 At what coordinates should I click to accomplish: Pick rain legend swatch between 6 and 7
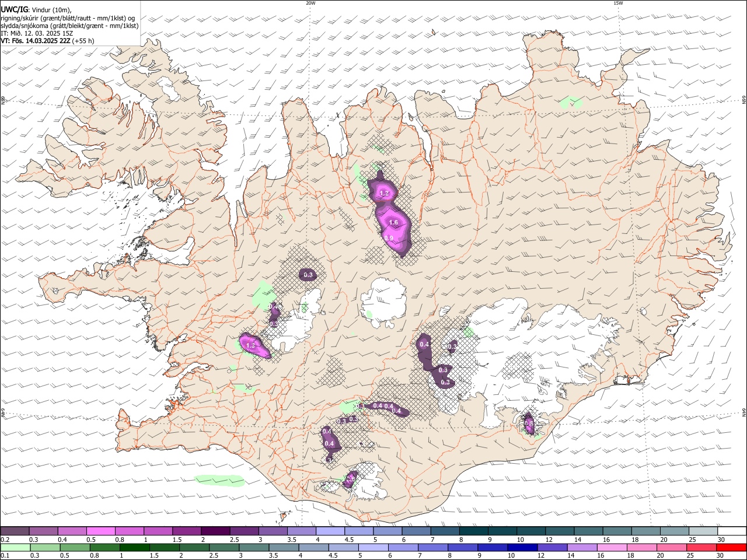(x=403, y=547)
